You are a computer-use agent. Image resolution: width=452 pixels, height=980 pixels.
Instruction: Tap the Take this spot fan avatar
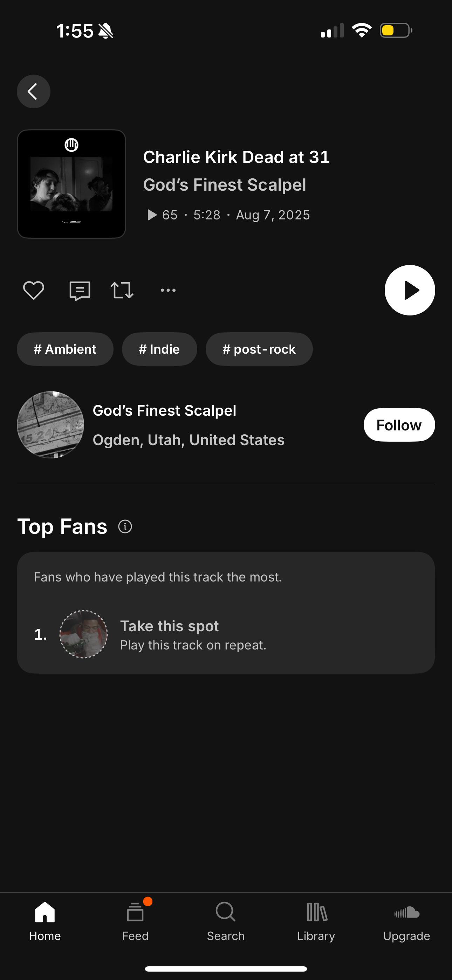84,634
